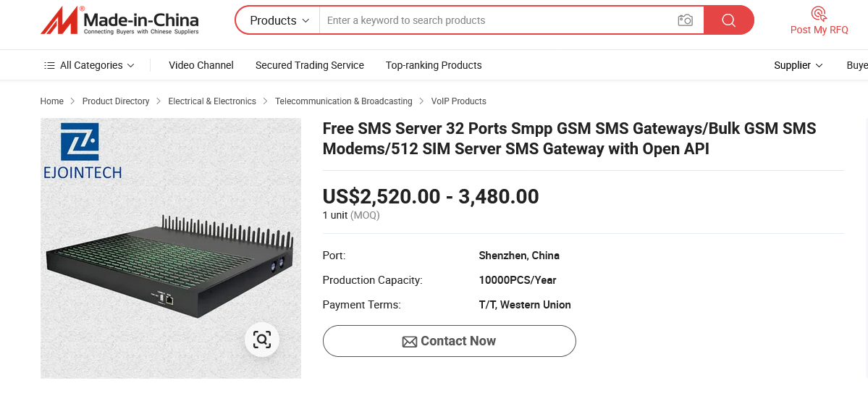Expand the Products search type dropdown

279,20
